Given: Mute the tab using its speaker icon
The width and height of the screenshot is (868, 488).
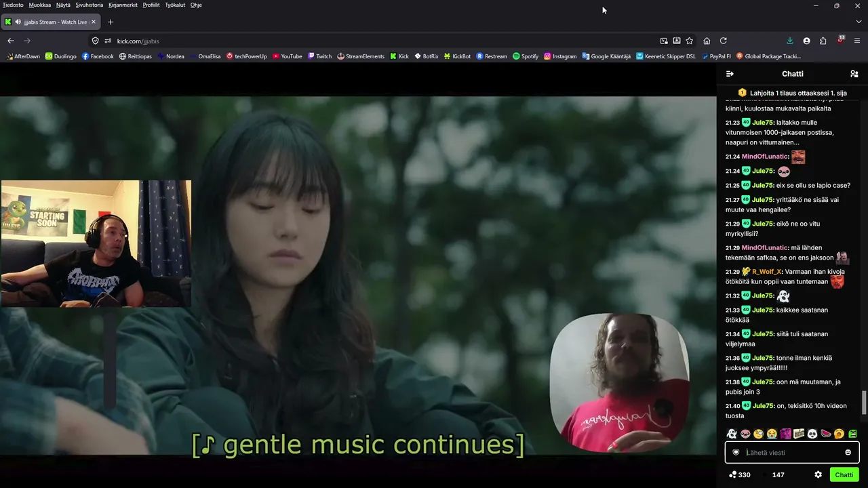Looking at the screenshot, I should [x=18, y=22].
